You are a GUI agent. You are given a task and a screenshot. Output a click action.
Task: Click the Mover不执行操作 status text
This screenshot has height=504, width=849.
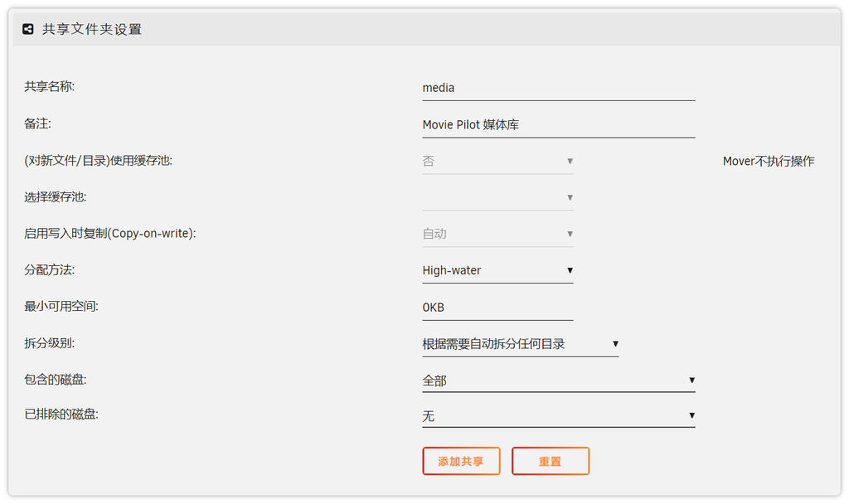click(768, 162)
